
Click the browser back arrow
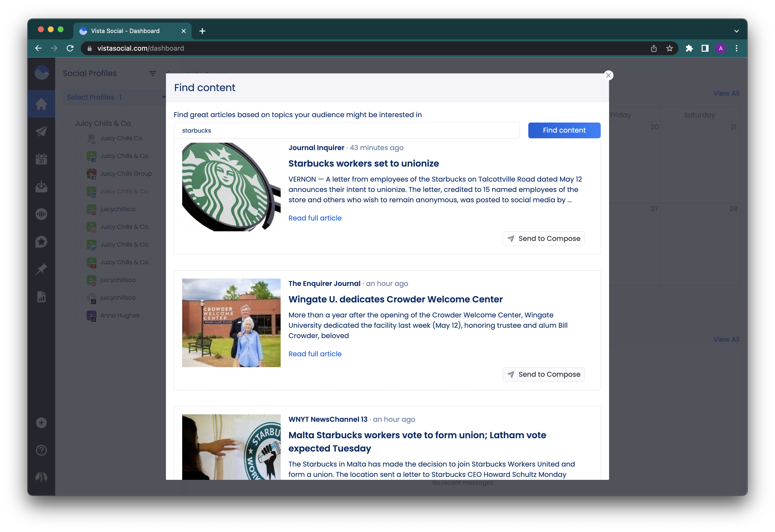[x=38, y=48]
